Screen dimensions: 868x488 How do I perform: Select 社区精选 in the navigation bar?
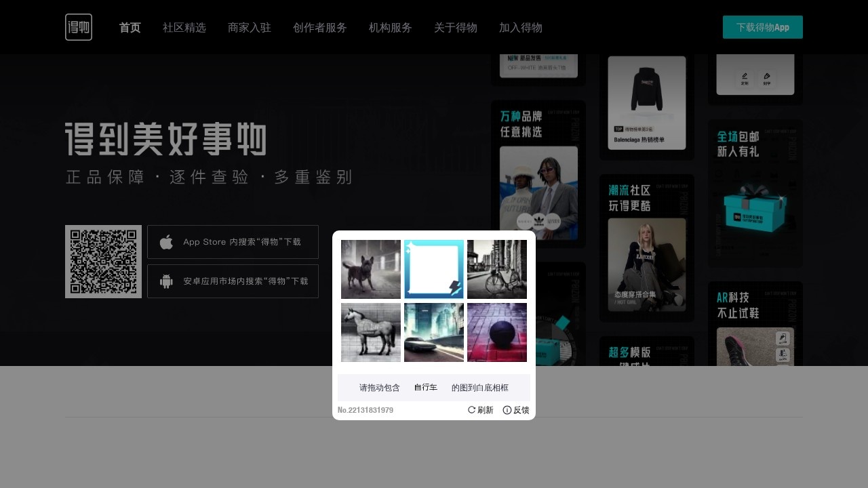184,28
